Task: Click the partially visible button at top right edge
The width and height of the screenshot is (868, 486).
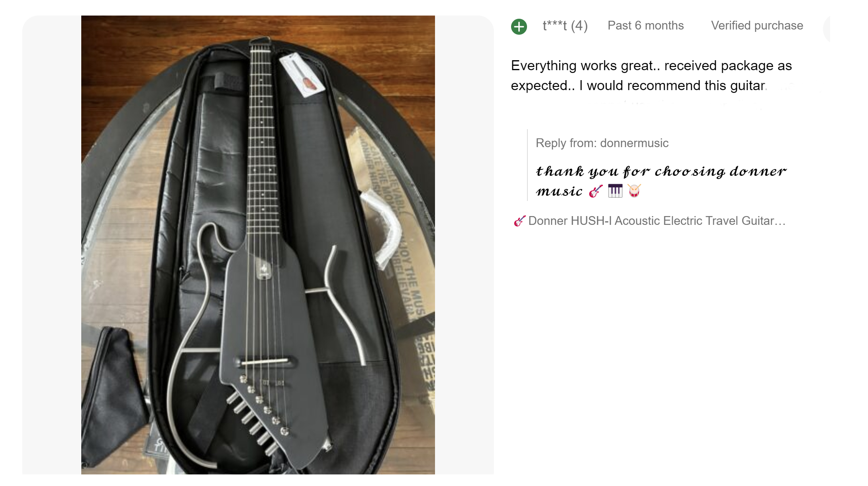Action: [826, 28]
